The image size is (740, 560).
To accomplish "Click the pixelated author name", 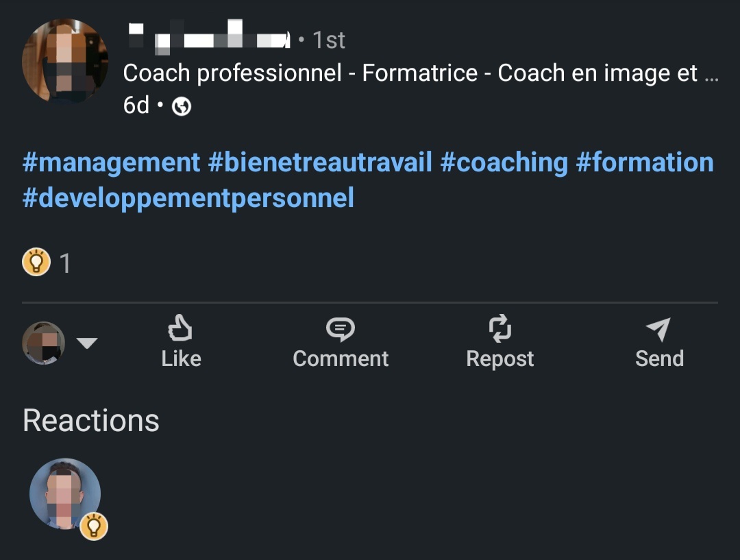I will [209, 38].
